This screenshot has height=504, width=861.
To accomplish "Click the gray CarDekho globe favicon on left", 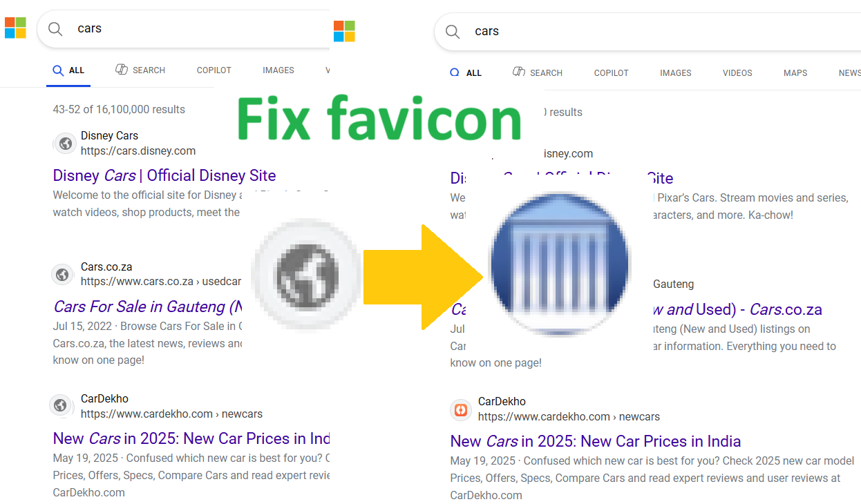I will (x=61, y=406).
